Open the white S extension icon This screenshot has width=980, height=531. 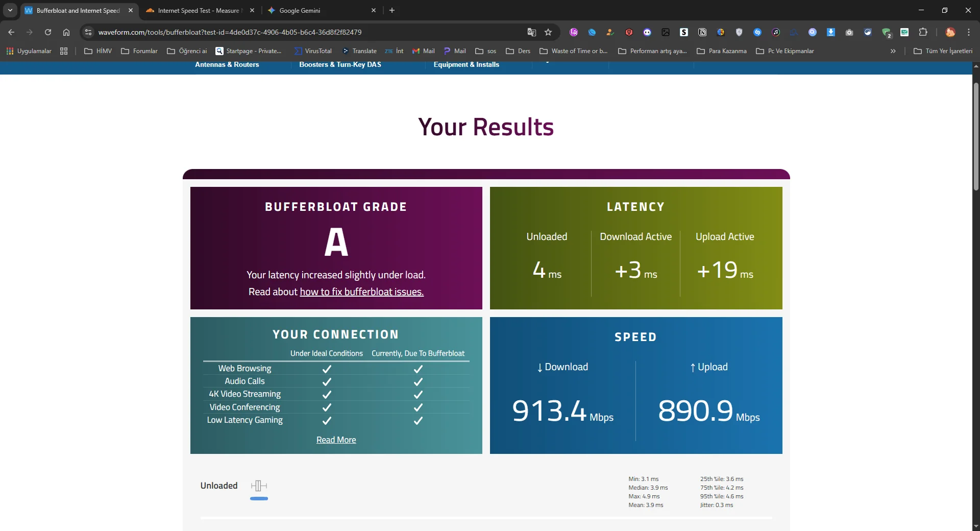[684, 32]
